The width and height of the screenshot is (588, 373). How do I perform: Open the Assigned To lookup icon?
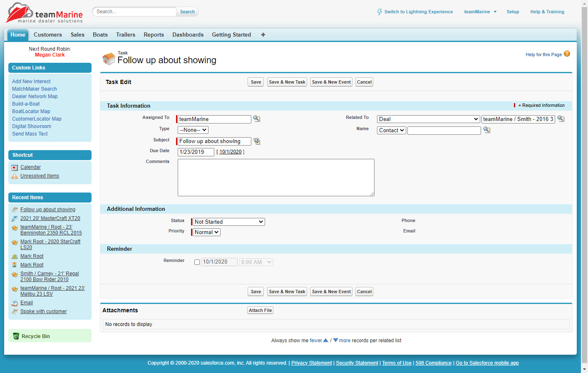pyautogui.click(x=257, y=119)
